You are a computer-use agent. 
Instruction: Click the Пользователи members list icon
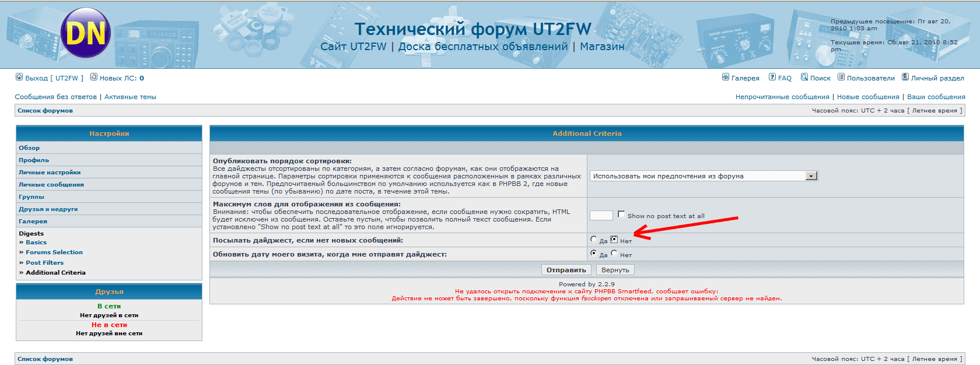pyautogui.click(x=841, y=77)
